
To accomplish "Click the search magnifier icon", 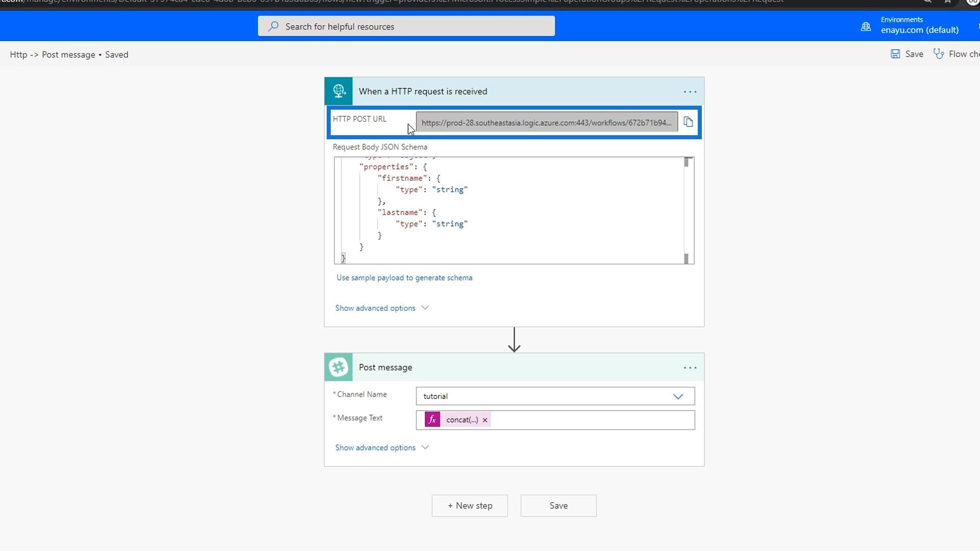I will [274, 26].
